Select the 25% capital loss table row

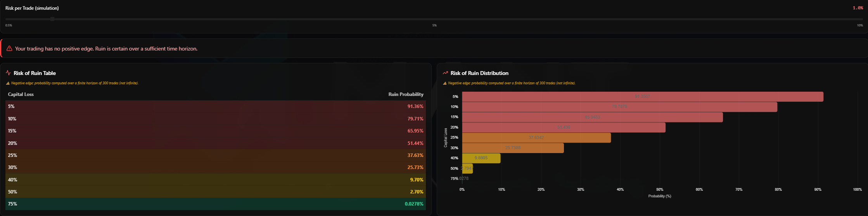pos(216,155)
